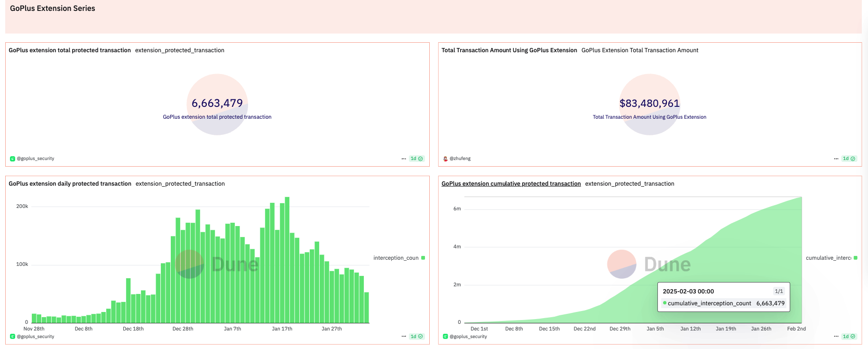
Task: Expand three-dot options in daily protected transaction panel
Action: [404, 337]
